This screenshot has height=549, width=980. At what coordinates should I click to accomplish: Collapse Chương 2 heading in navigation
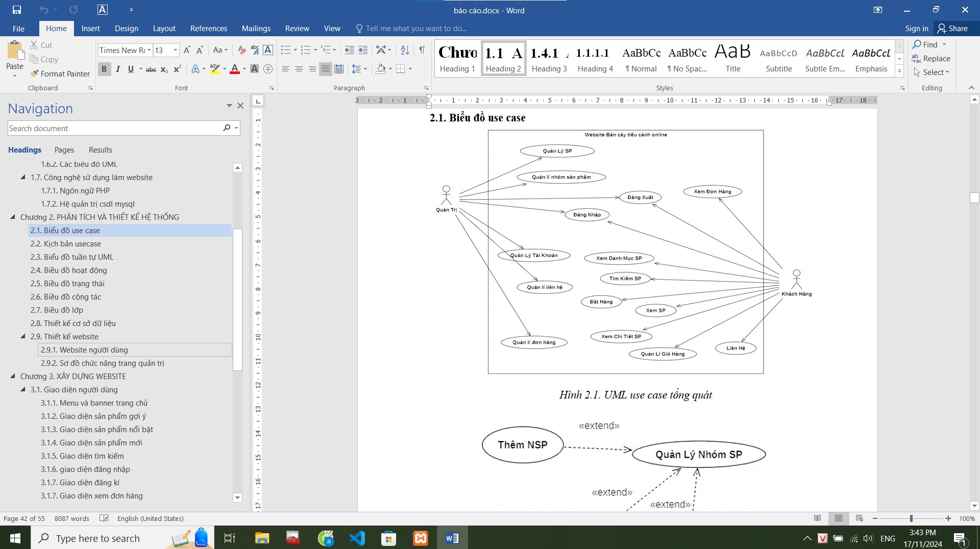13,217
